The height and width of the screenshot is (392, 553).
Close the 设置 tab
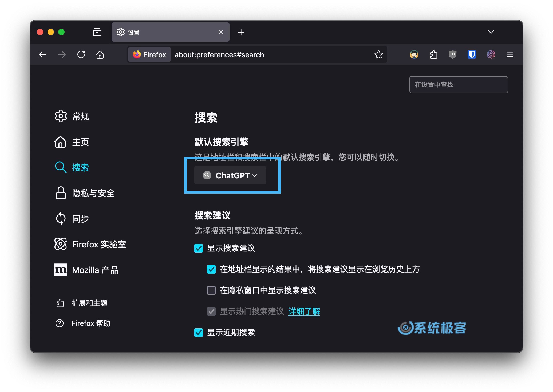tap(221, 32)
